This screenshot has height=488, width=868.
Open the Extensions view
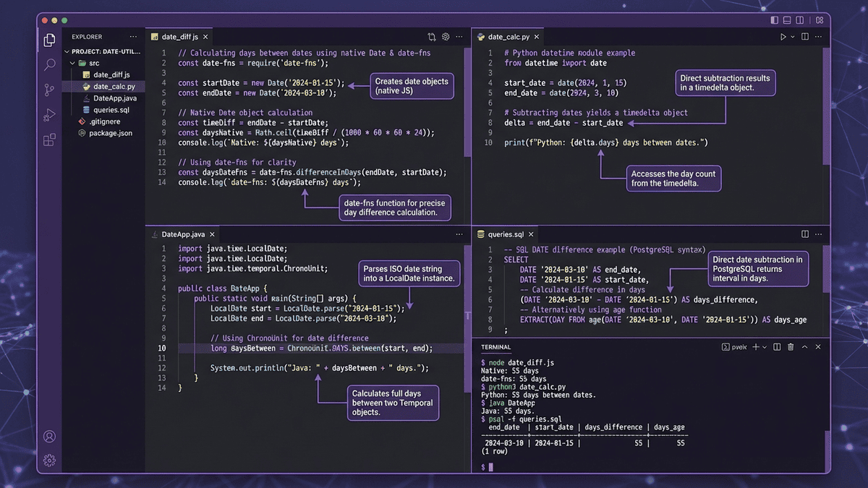point(49,140)
